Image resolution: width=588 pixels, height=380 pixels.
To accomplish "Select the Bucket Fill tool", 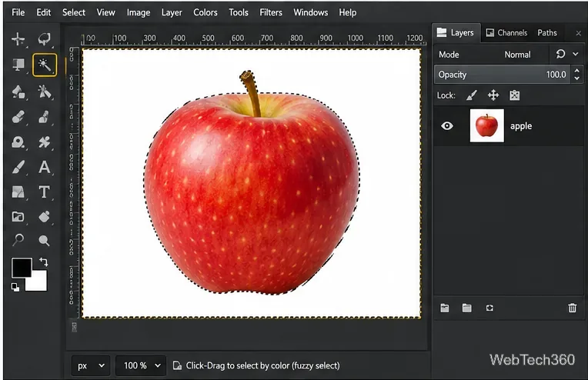I will click(x=18, y=92).
